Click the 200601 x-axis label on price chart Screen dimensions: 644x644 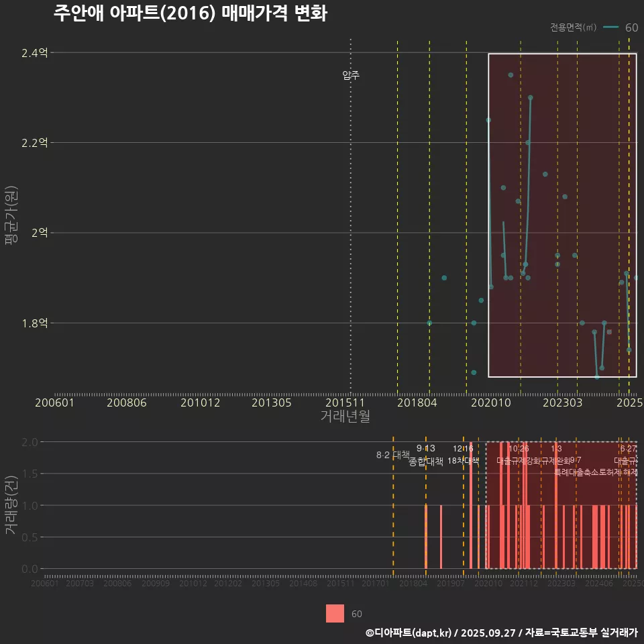tap(54, 403)
